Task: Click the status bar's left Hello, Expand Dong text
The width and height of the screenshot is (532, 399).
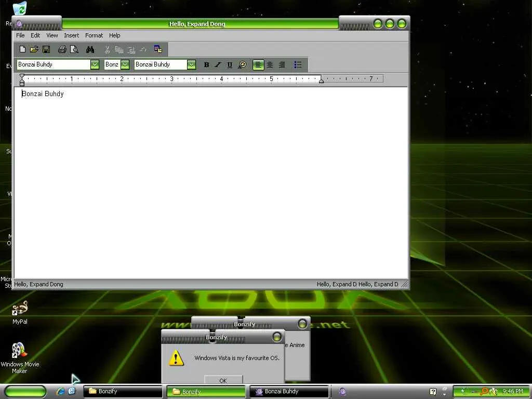Action: (38, 284)
